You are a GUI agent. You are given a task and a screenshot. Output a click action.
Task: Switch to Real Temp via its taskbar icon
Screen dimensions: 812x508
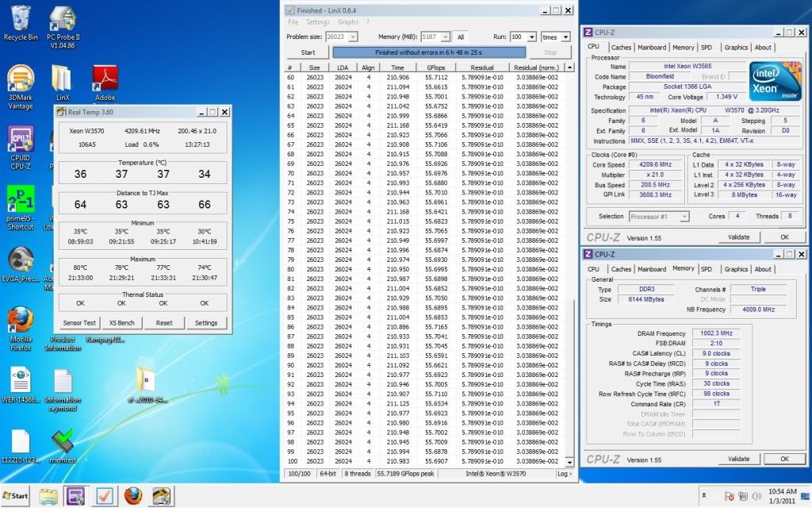[x=161, y=496]
